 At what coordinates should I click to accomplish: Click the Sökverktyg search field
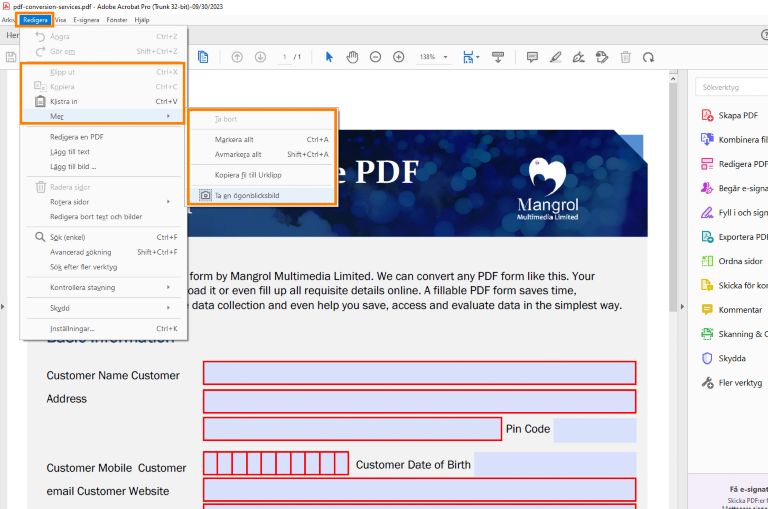[731, 87]
